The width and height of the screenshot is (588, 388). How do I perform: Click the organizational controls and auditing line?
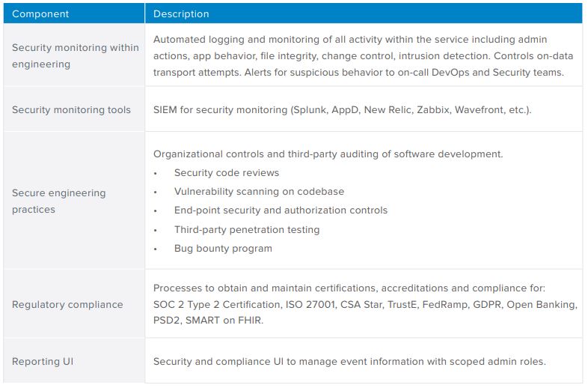(x=328, y=154)
